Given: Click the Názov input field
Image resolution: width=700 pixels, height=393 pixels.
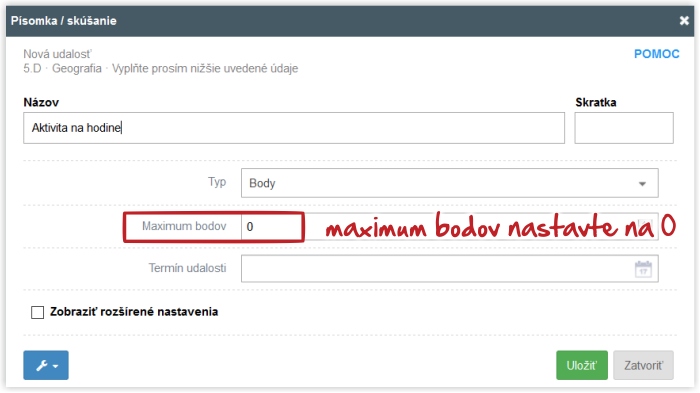Looking at the screenshot, I should coord(294,128).
